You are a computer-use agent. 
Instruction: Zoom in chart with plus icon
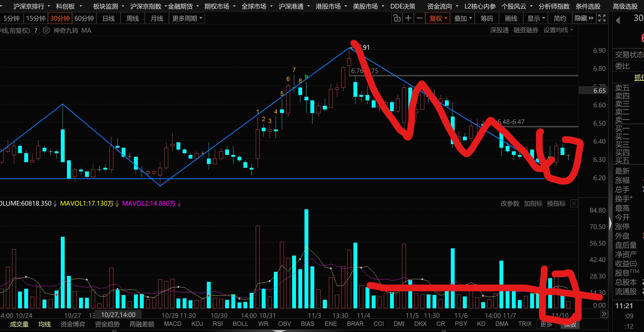pos(408,18)
